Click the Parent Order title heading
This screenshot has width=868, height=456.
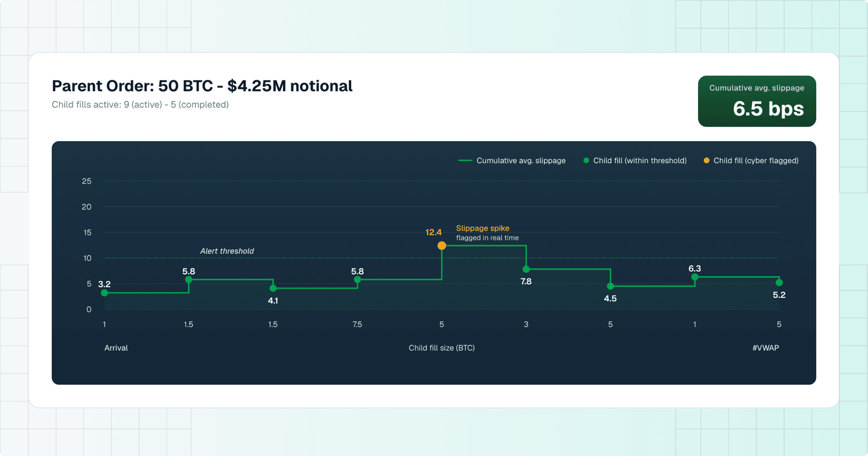pos(202,86)
